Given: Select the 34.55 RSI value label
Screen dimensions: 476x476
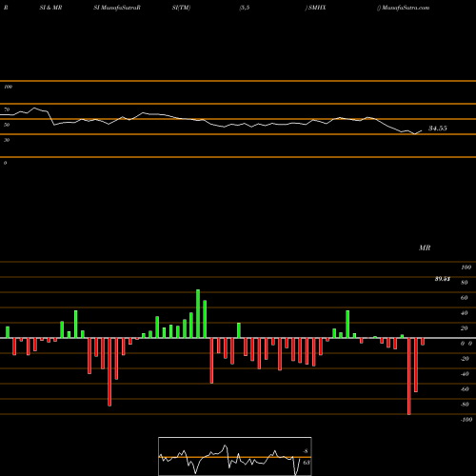Looking at the screenshot, I should pos(438,129).
